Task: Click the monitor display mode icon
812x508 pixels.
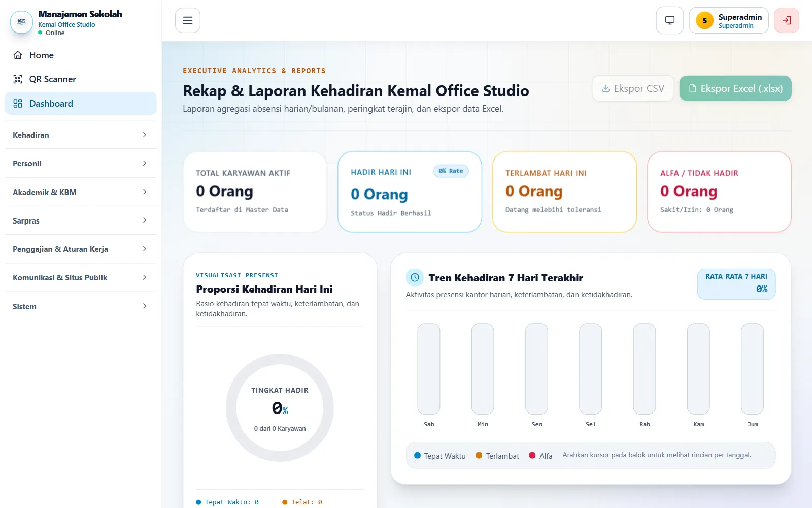Action: [670, 20]
